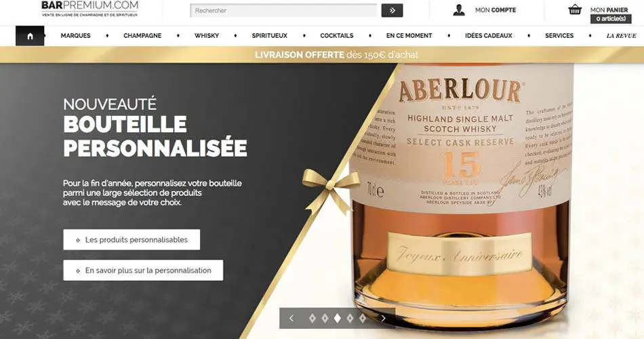Click the search submit arrow button
Screen dimensions: 644x339
coord(392,10)
